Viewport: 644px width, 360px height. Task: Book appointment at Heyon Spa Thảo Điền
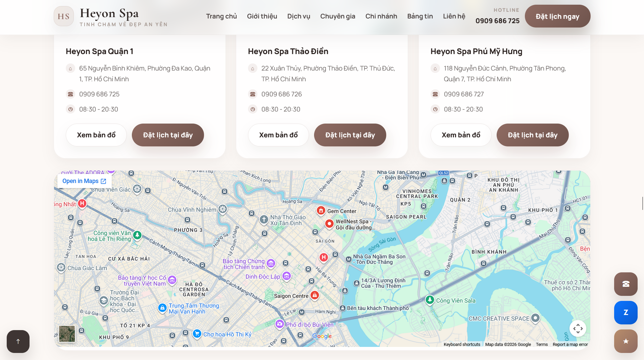tap(350, 135)
